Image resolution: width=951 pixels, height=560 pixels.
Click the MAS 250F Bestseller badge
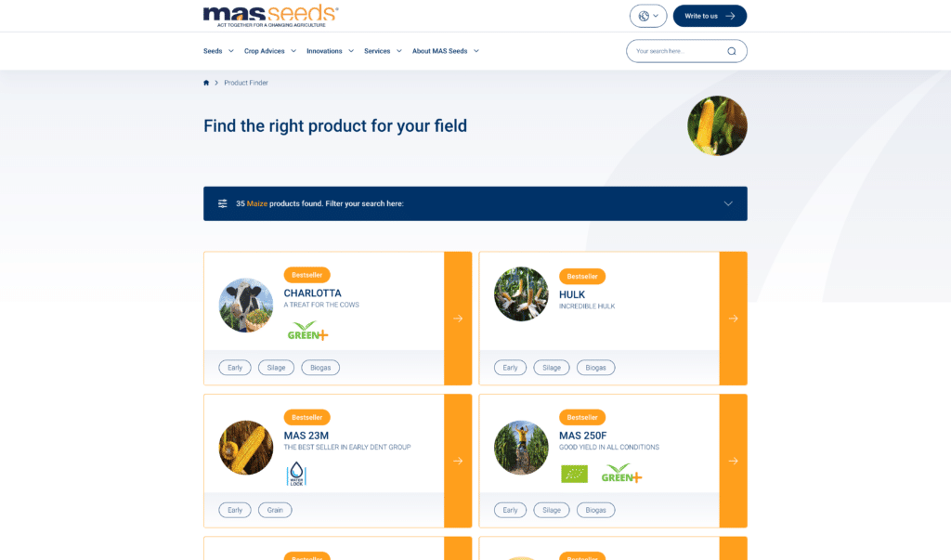582,417
